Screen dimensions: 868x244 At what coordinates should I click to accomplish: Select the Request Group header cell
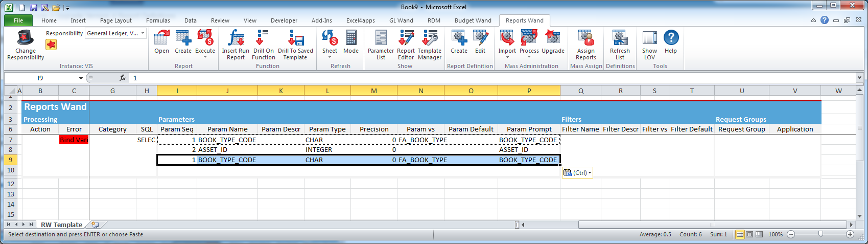pos(741,129)
